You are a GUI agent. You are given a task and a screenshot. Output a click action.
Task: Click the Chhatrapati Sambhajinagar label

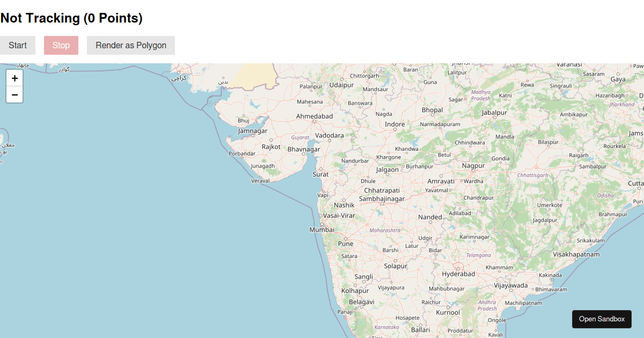coord(382,195)
